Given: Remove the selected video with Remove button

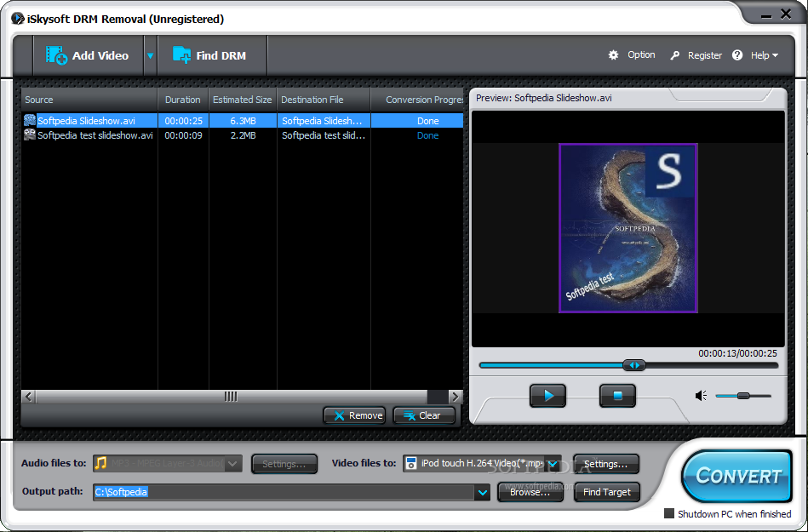Looking at the screenshot, I should coord(354,415).
